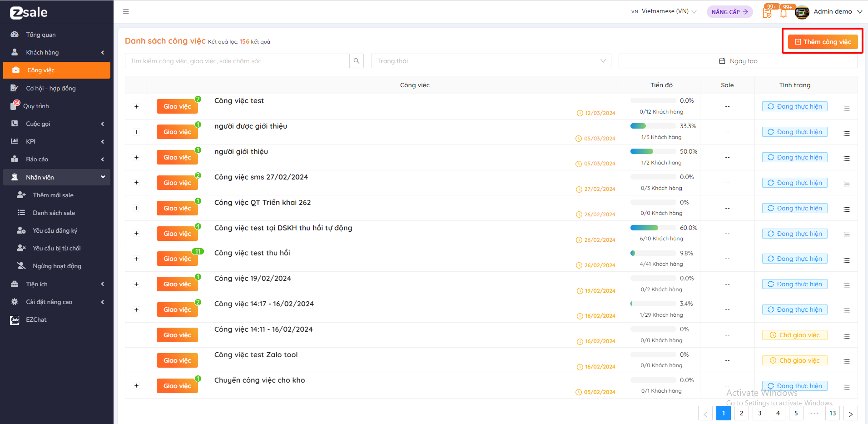Click the Zsale logo
The image size is (868, 424).
[29, 13]
